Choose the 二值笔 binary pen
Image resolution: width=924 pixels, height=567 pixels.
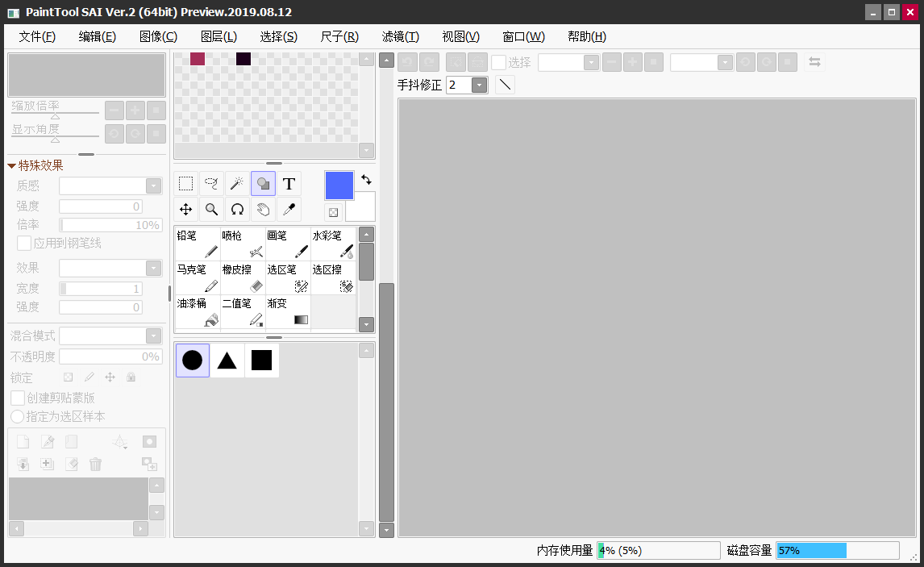243,312
